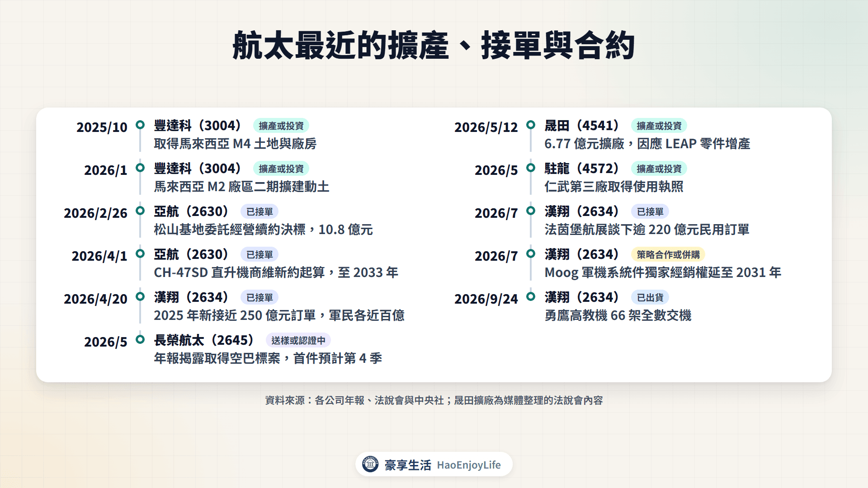Click the 策略合作或併購 tag
The image size is (868, 488).
(x=668, y=254)
